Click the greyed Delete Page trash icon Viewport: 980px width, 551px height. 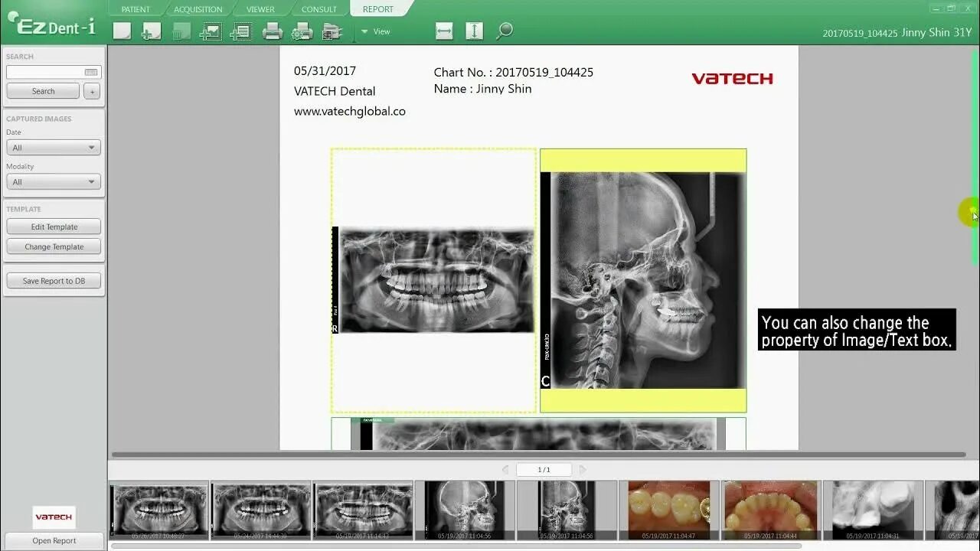click(181, 31)
